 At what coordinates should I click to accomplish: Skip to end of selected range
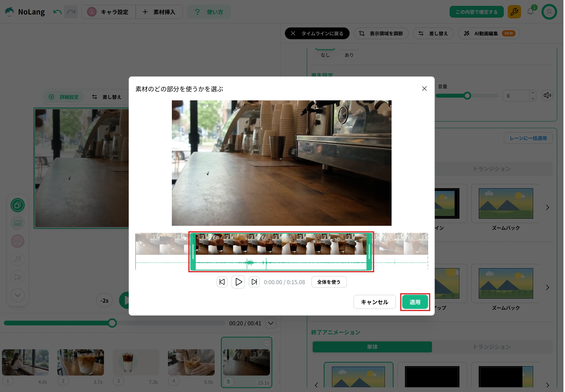(254, 282)
